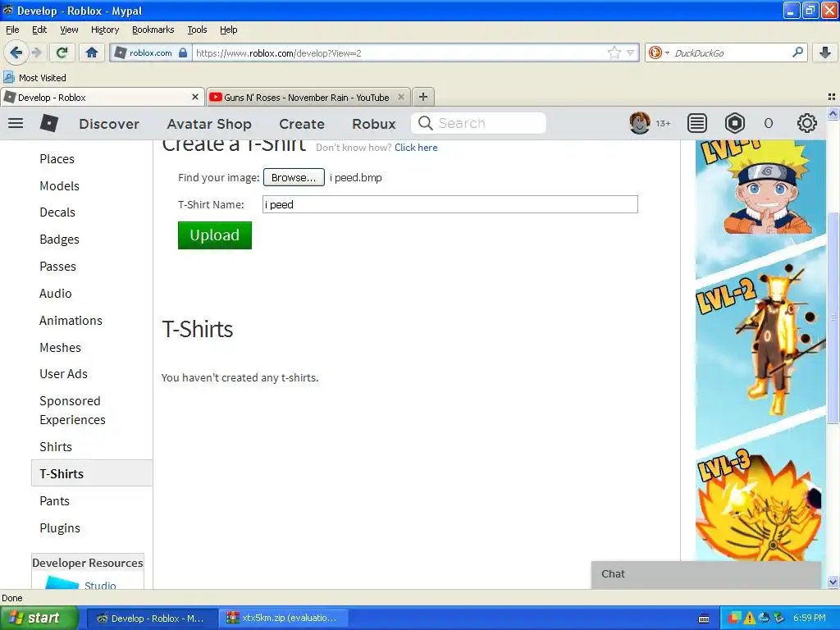Click the padlock site security icon
The height and width of the screenshot is (630, 840).
point(183,52)
